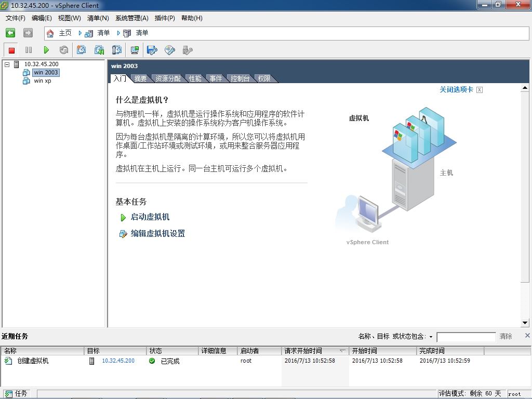This screenshot has height=399, width=532.
Task: Click the 关闭选项卡 link
Action: 456,89
